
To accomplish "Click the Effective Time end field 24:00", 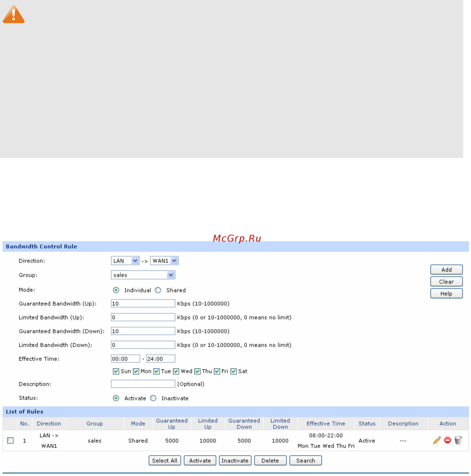I will (x=161, y=359).
